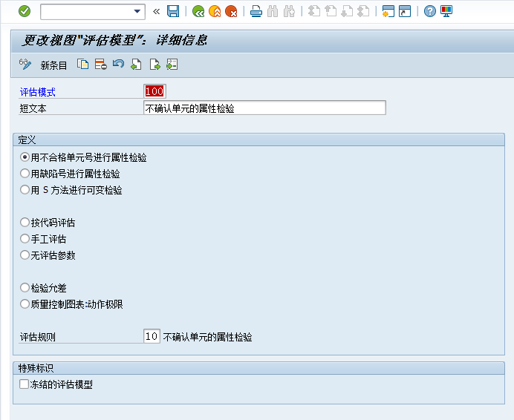This screenshot has height=420, width=514.
Task: Click the Customize Local Layout monitor icon
Action: tap(446, 11)
